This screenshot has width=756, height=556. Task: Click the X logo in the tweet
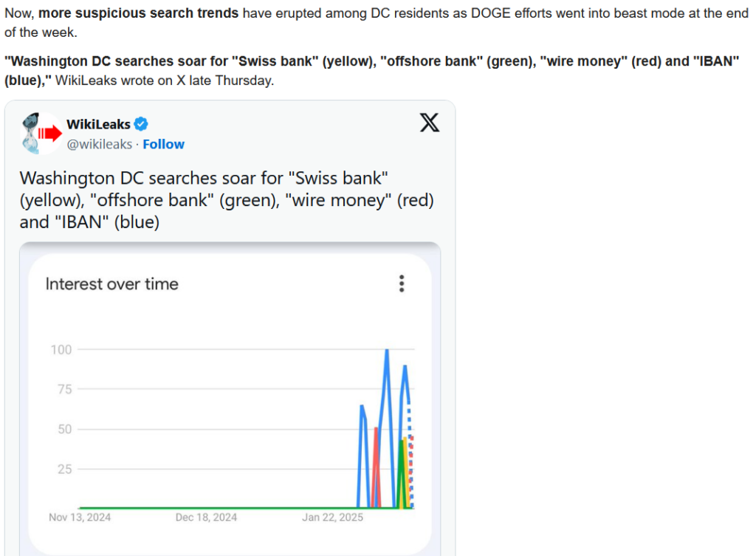coord(429,123)
